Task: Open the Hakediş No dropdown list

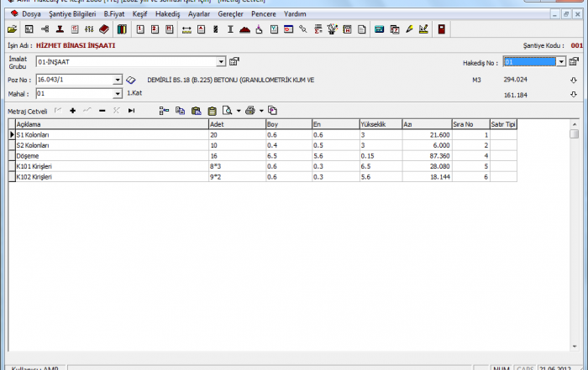Action: 561,61
